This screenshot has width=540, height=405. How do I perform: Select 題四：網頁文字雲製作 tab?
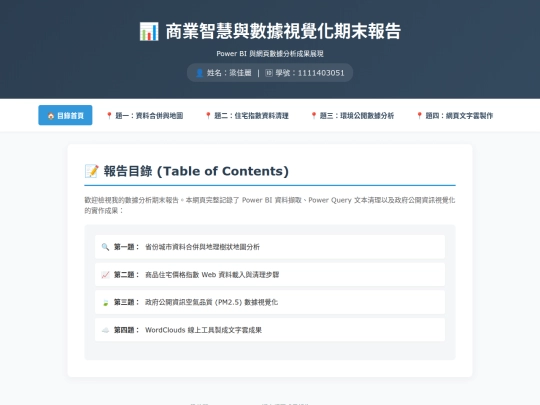tap(455, 115)
